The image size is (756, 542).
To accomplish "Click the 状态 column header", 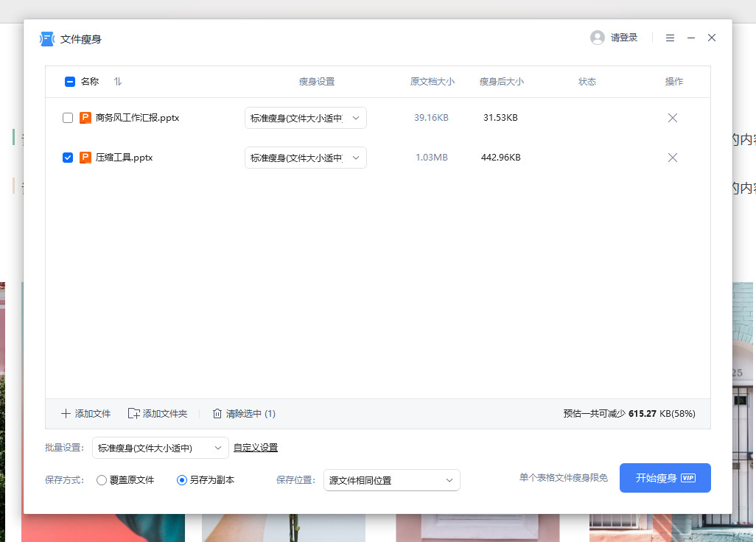I will click(x=587, y=82).
